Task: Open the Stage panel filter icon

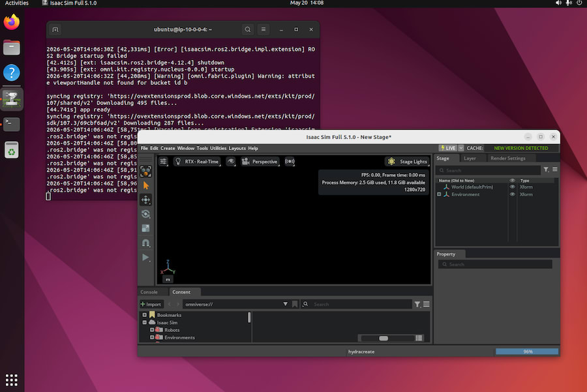Action: pos(546,170)
